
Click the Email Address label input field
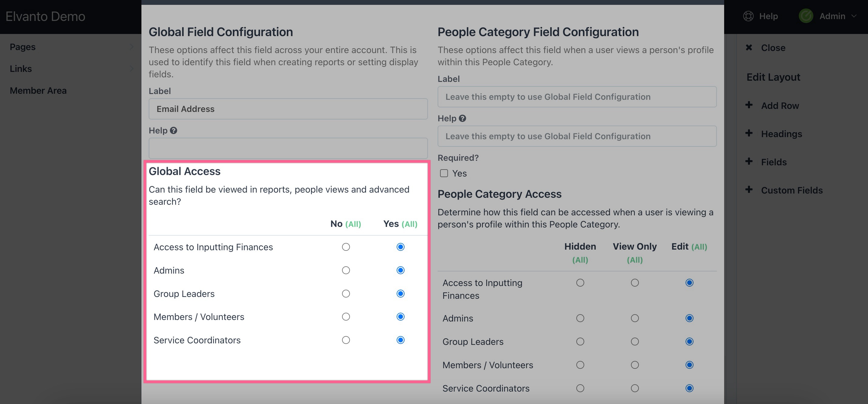[288, 109]
